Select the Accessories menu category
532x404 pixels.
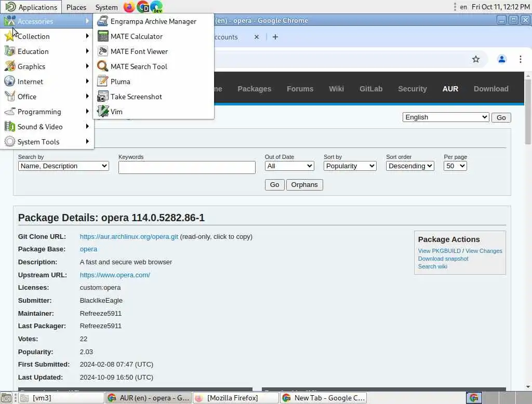(47, 21)
